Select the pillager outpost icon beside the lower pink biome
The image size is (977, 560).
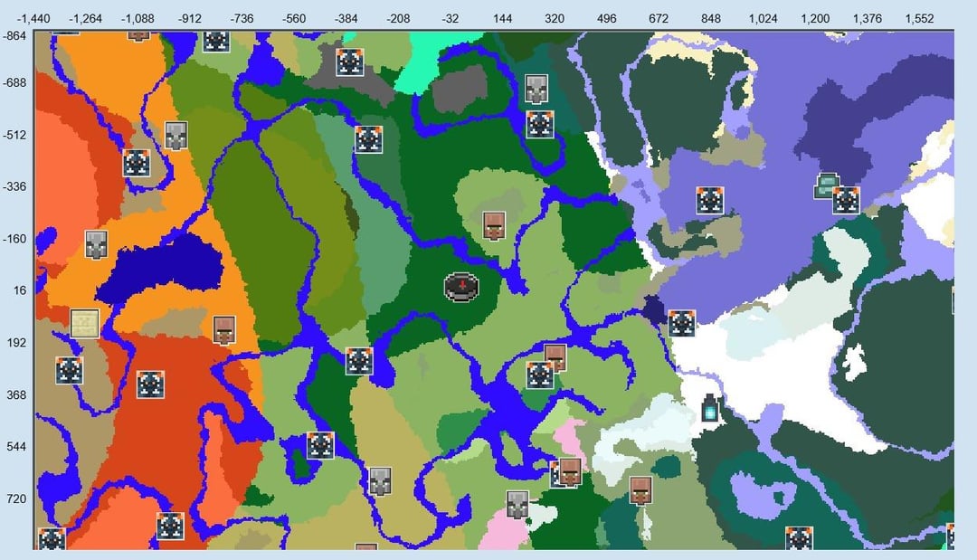point(517,504)
